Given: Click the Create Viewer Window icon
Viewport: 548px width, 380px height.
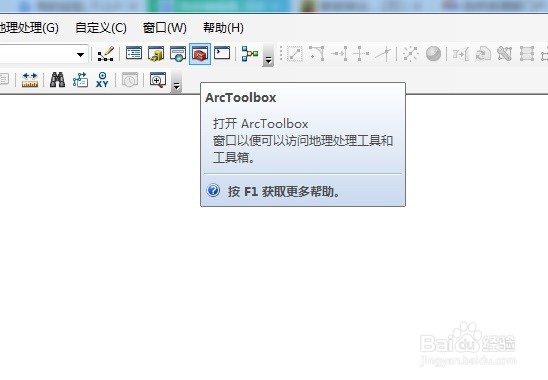Looking at the screenshot, I should (x=158, y=80).
